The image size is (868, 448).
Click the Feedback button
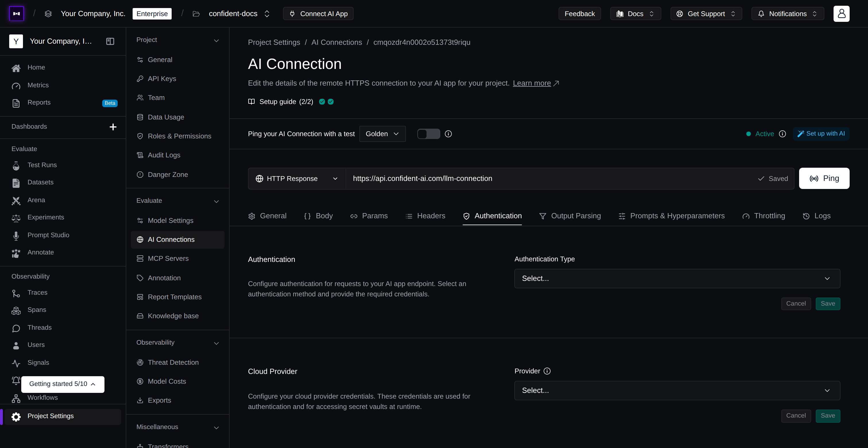click(x=580, y=14)
